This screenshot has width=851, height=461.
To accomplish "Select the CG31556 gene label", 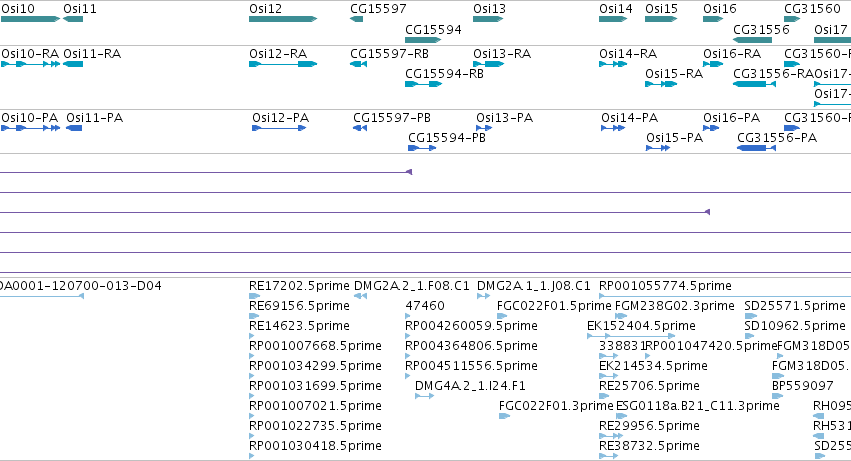I will (x=761, y=29).
